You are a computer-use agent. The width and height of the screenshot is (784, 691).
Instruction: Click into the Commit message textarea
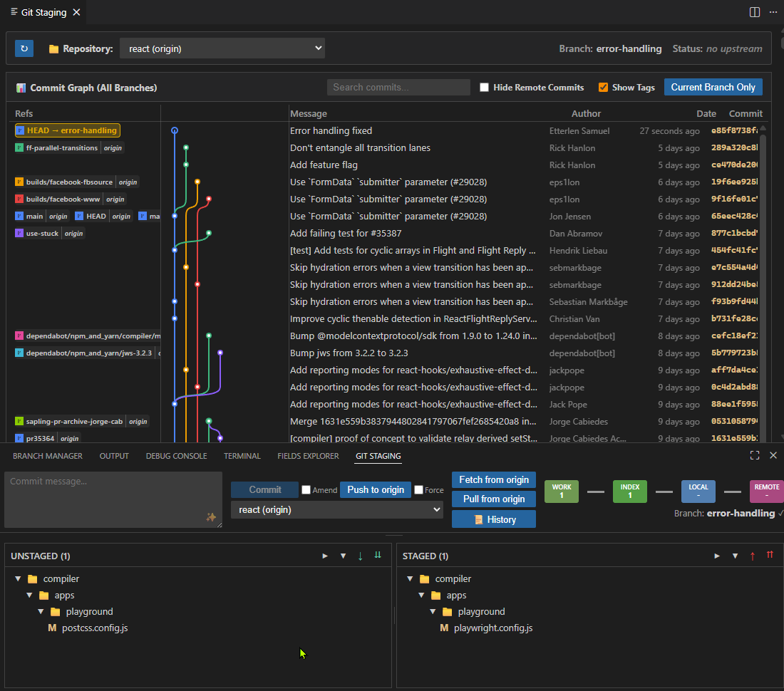point(113,499)
